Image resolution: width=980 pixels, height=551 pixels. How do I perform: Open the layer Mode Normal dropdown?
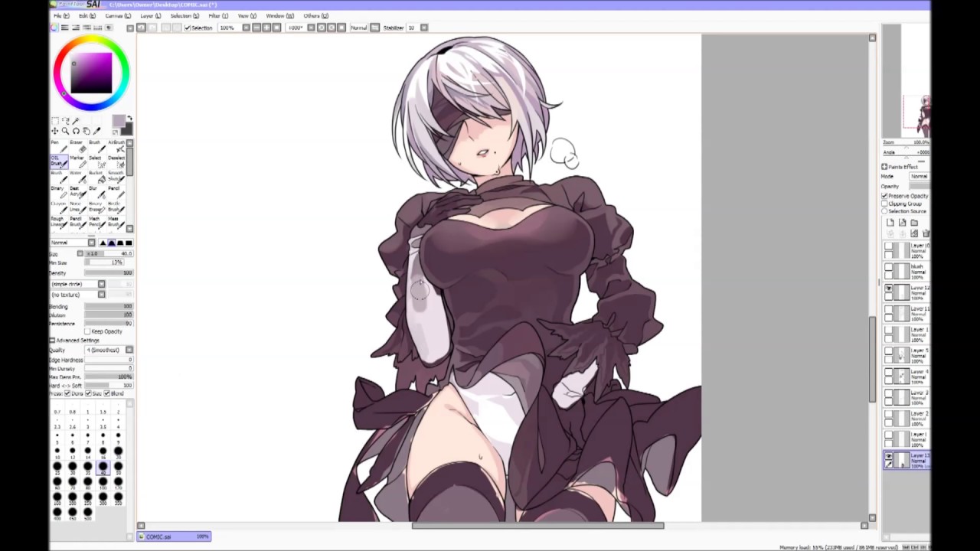[920, 177]
